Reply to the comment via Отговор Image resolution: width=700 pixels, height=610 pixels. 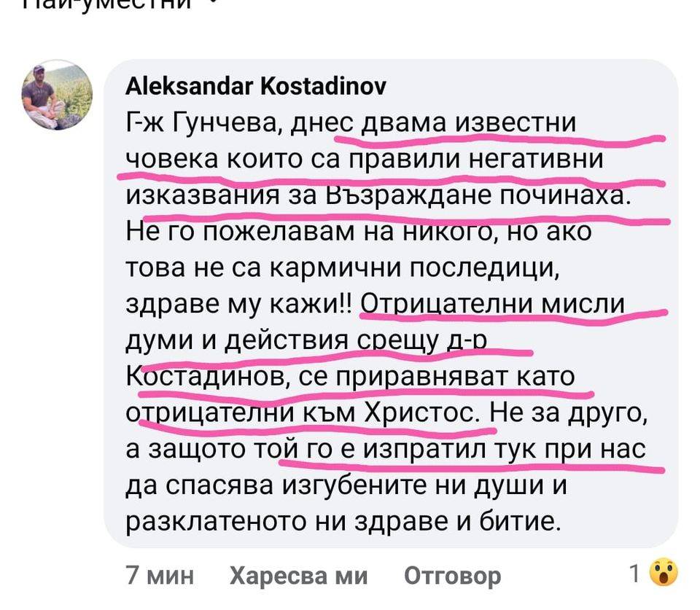pos(453,576)
